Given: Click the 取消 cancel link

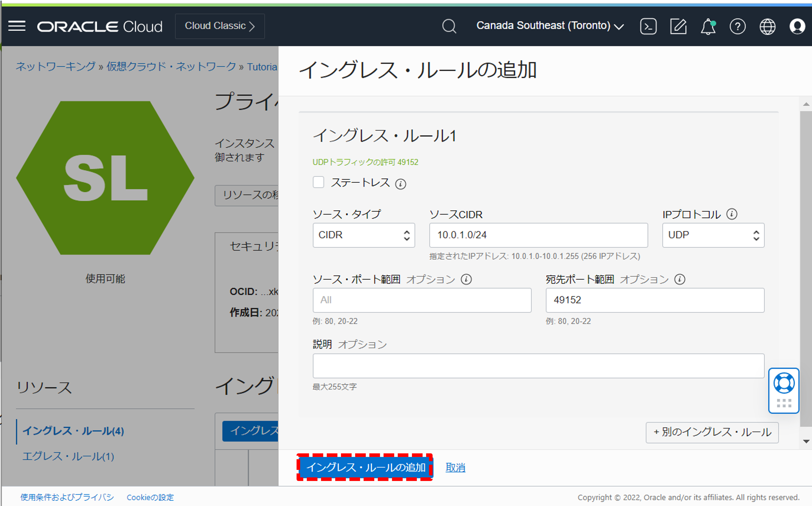Looking at the screenshot, I should point(455,468).
